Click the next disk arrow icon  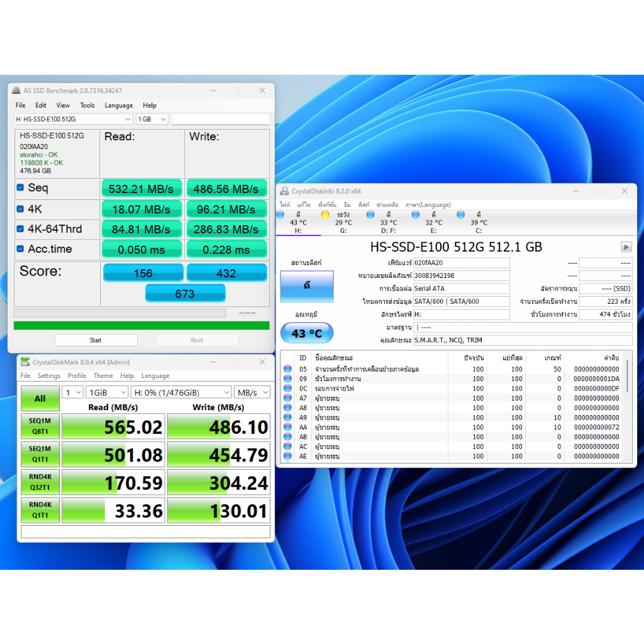click(626, 247)
